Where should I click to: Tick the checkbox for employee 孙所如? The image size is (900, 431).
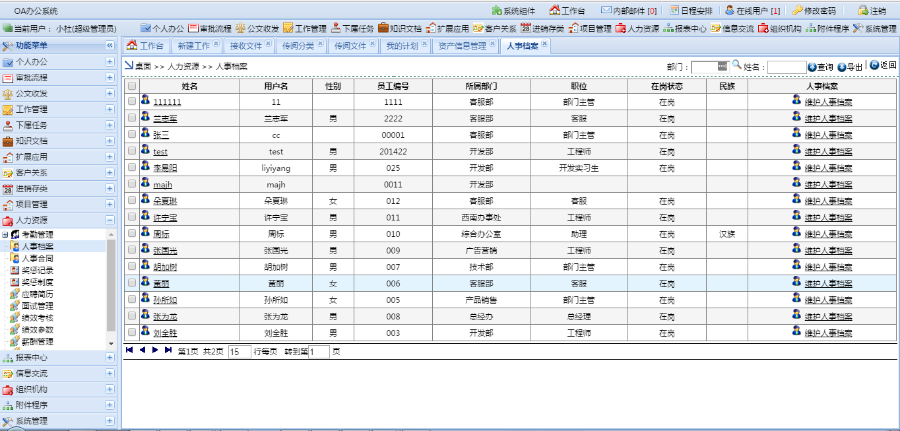(x=132, y=299)
